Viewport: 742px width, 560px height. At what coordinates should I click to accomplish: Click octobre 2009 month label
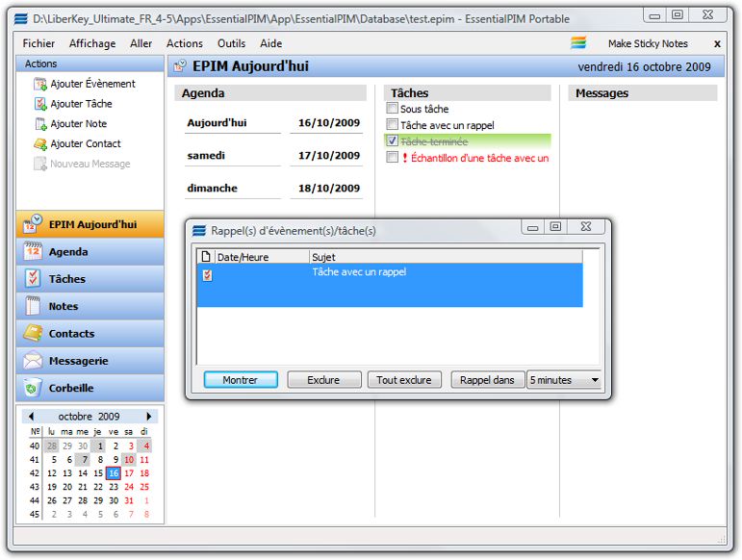click(x=89, y=417)
